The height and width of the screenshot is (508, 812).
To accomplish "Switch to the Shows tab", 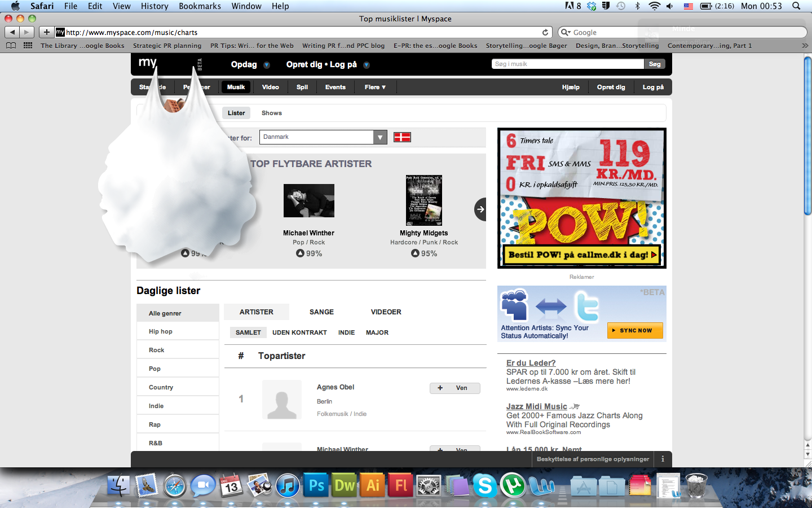I will pos(272,113).
